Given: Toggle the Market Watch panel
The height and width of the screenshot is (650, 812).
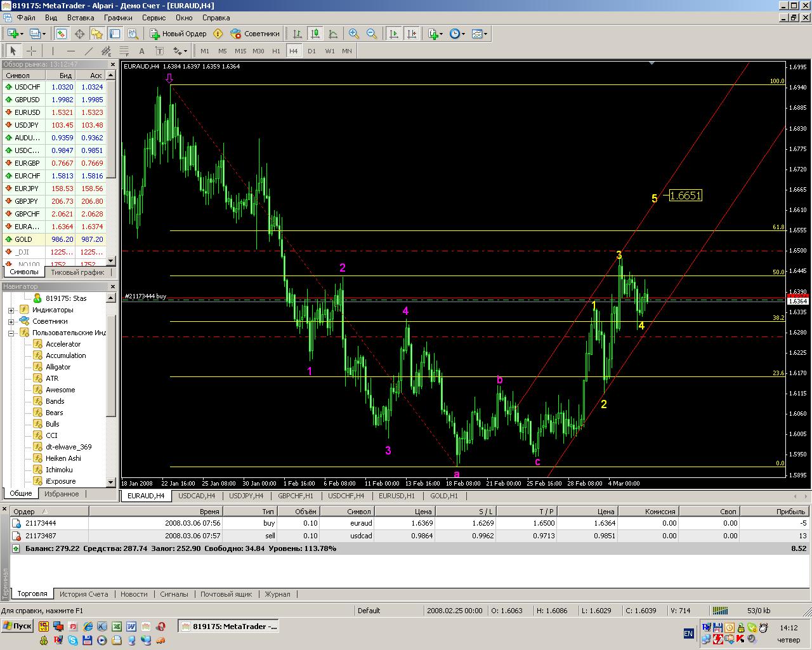Looking at the screenshot, I should (62, 34).
